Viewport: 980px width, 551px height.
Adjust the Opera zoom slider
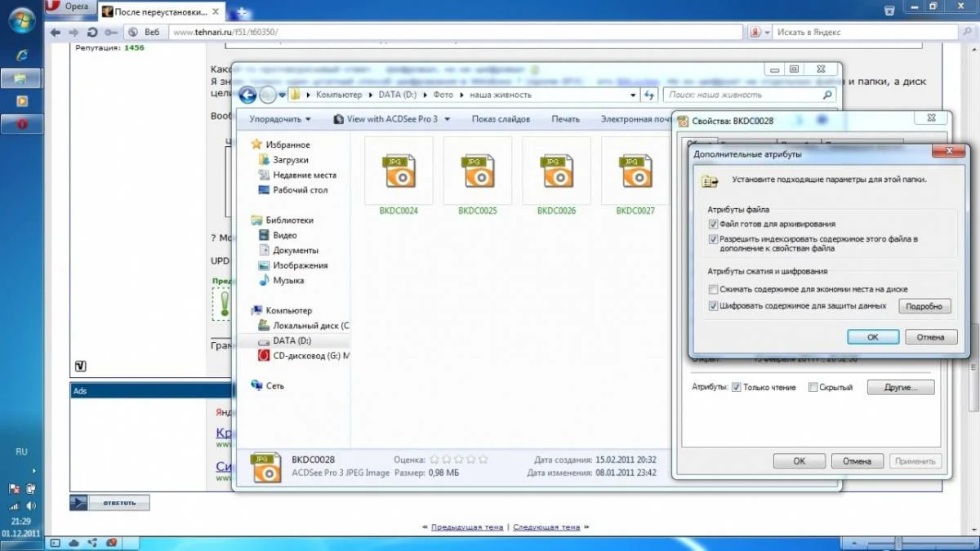898,542
